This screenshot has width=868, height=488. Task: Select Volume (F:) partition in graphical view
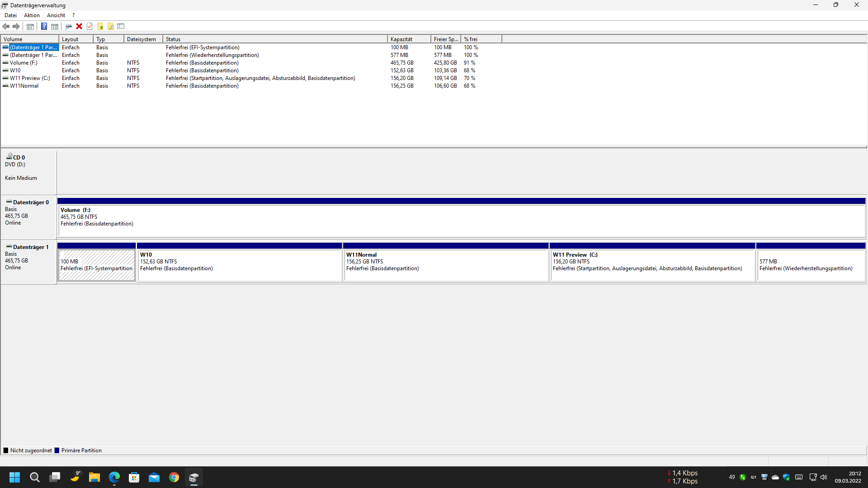tap(461, 217)
